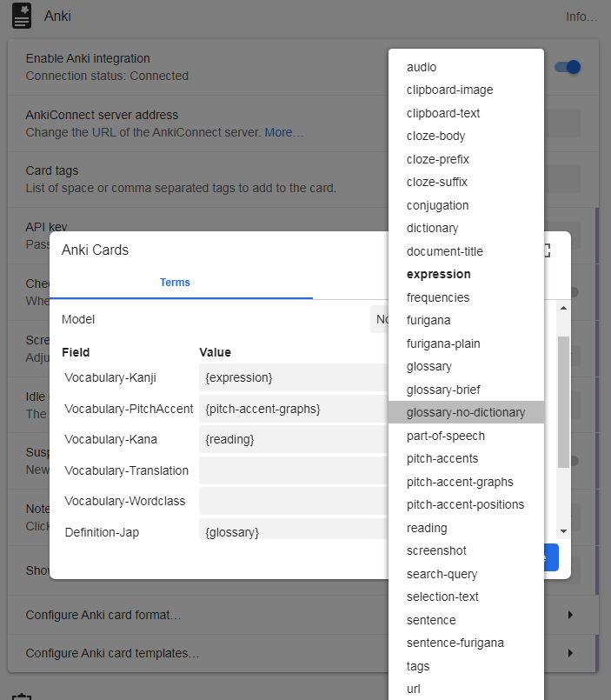Select audio from the marker menu
This screenshot has width=611, height=700.
coord(466,67)
